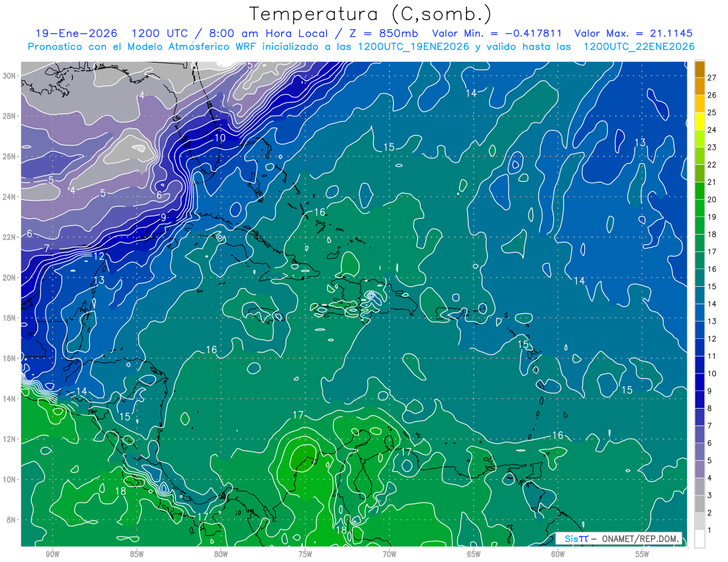Click the white swatch below 1 on color scale
Viewport: 728px width, 562px height.
tap(699, 539)
